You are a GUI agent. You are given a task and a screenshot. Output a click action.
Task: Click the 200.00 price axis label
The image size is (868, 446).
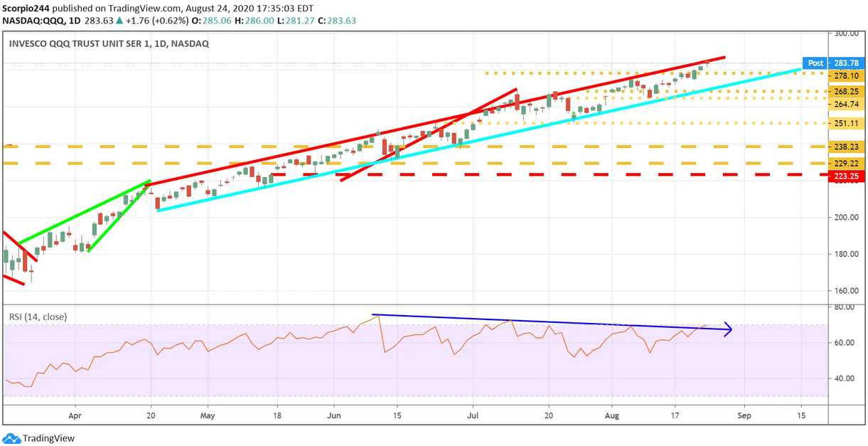point(846,218)
